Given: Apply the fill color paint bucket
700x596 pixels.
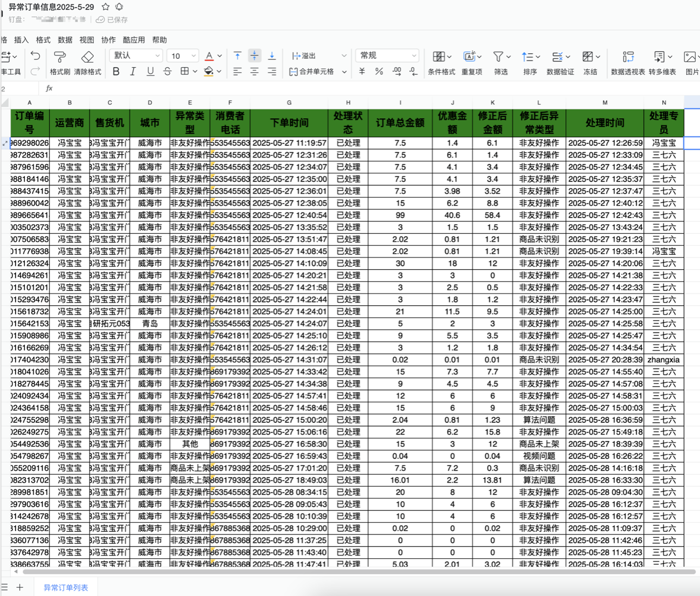Looking at the screenshot, I should coord(209,71).
